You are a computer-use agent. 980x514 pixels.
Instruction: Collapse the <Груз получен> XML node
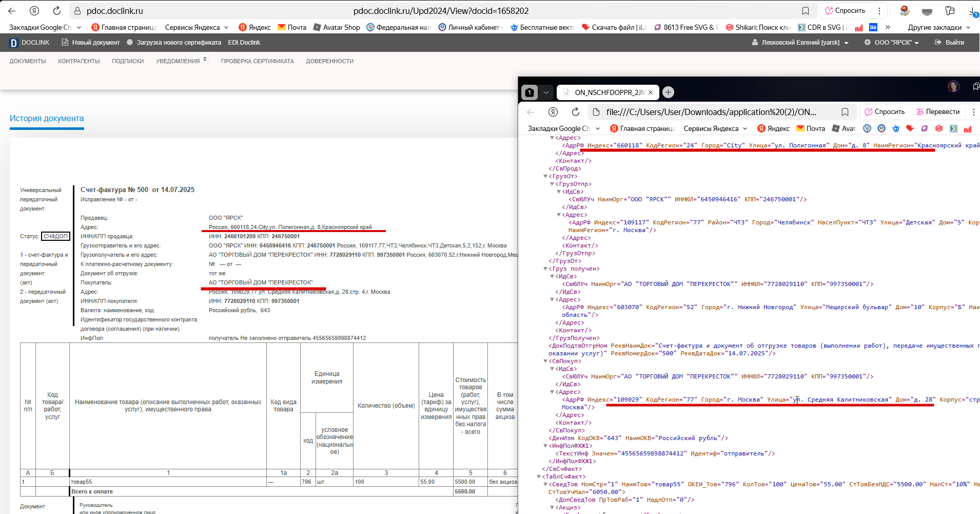[x=545, y=269]
